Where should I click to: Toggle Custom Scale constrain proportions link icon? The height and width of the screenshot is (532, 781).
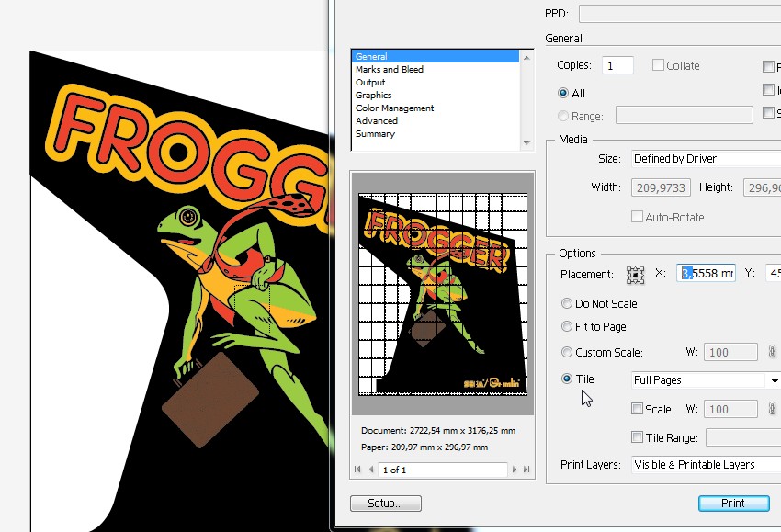(x=772, y=352)
